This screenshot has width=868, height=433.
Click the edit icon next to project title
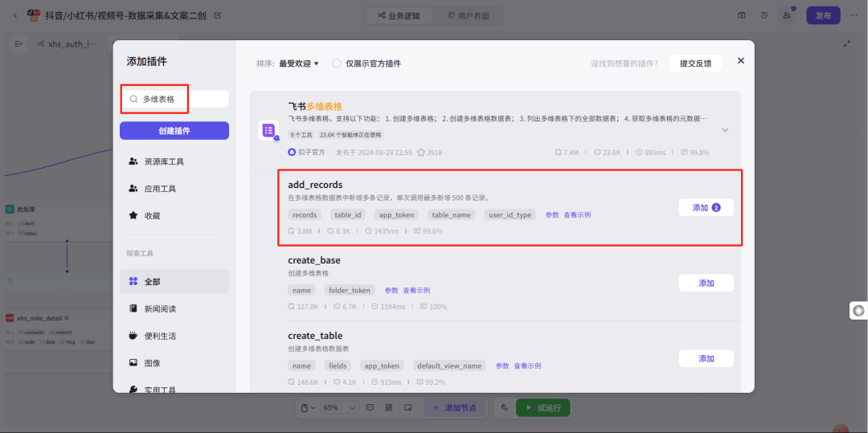coord(218,15)
